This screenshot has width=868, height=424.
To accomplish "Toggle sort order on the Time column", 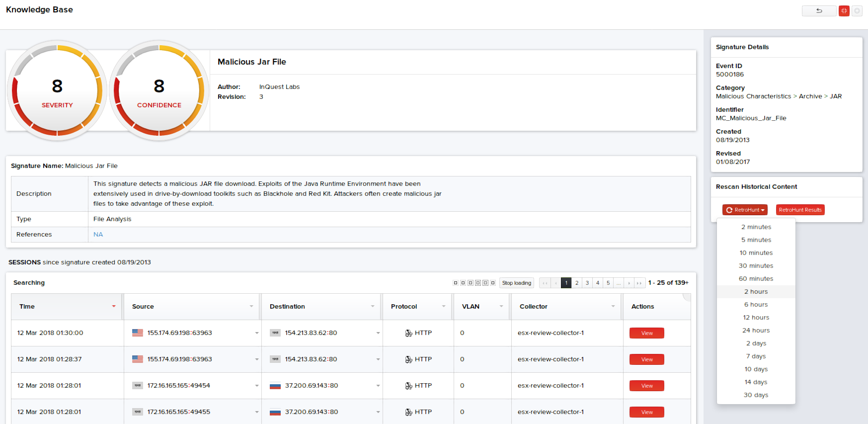I will pyautogui.click(x=114, y=306).
